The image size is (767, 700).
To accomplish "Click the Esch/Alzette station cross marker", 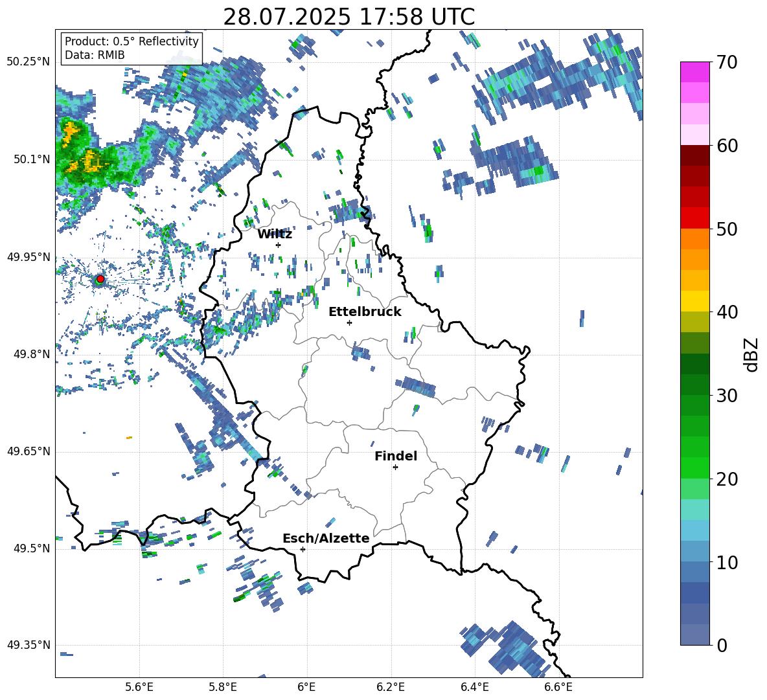I will coord(303,549).
